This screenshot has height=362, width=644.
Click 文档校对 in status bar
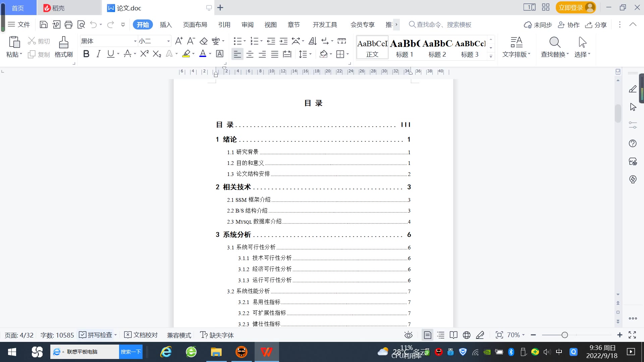click(x=141, y=335)
